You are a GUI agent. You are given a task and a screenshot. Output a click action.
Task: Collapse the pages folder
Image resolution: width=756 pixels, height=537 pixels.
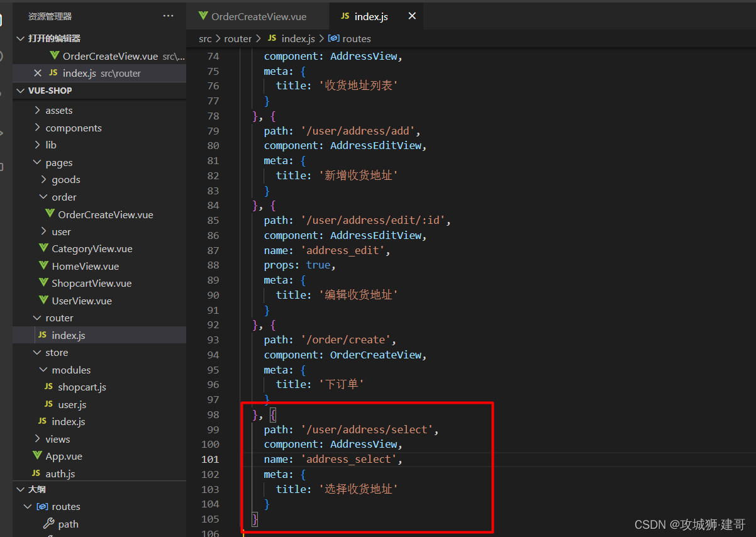(x=38, y=162)
